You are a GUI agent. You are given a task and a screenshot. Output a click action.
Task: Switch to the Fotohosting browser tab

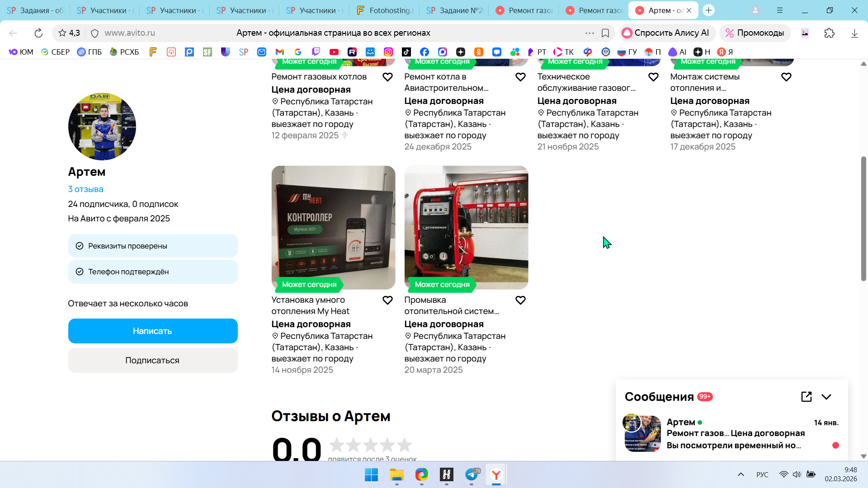[x=384, y=10]
